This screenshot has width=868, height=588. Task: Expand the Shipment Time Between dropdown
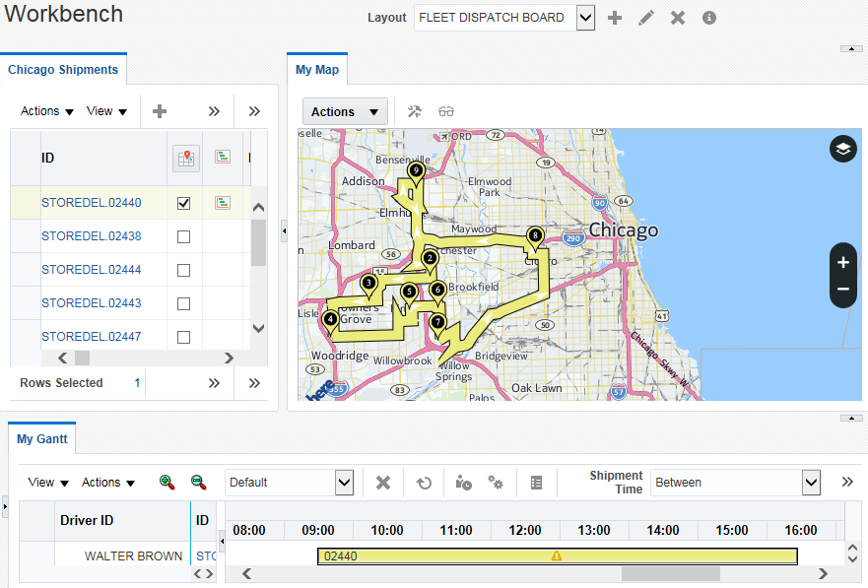[x=811, y=483]
